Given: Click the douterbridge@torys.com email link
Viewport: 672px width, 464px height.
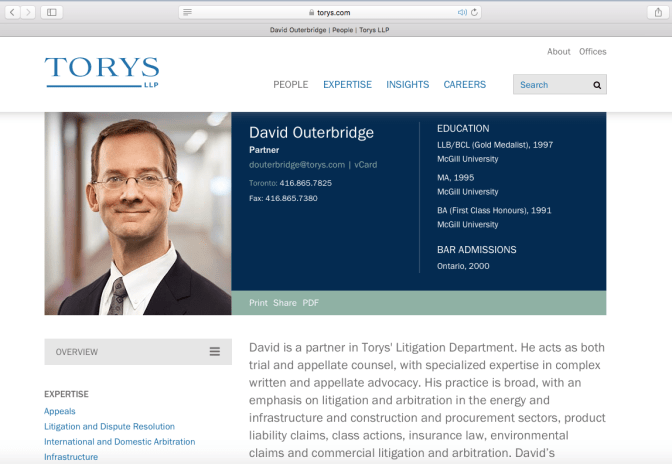Looking at the screenshot, I should point(297,164).
